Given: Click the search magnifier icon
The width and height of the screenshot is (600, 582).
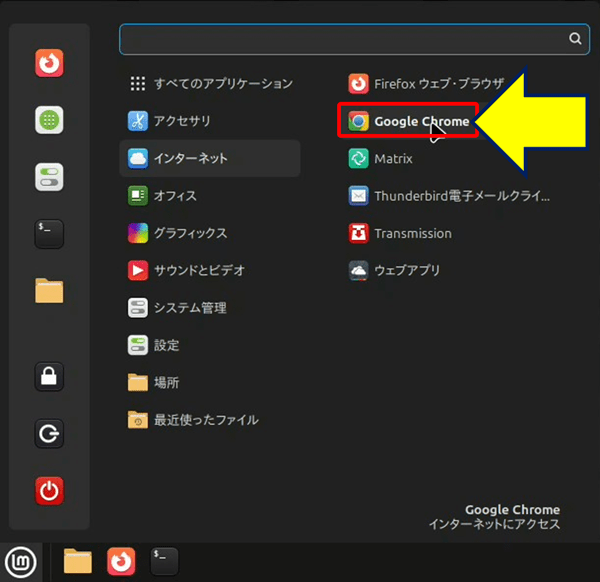Looking at the screenshot, I should click(575, 38).
